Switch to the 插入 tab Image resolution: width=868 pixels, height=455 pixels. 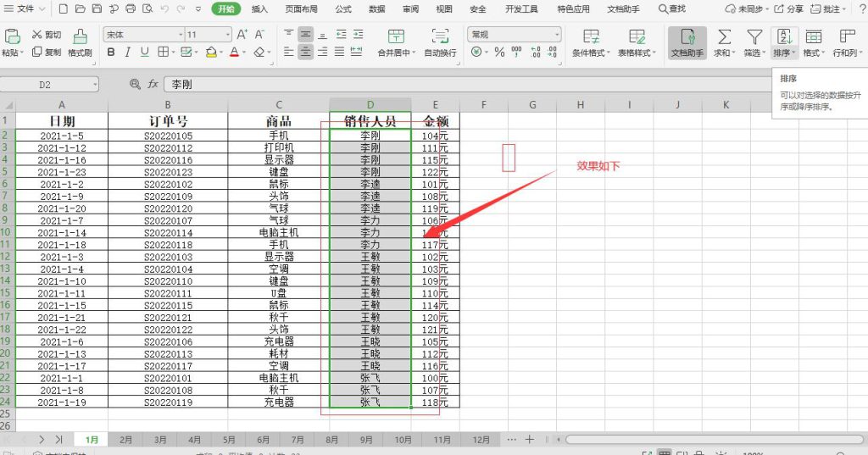(x=259, y=8)
